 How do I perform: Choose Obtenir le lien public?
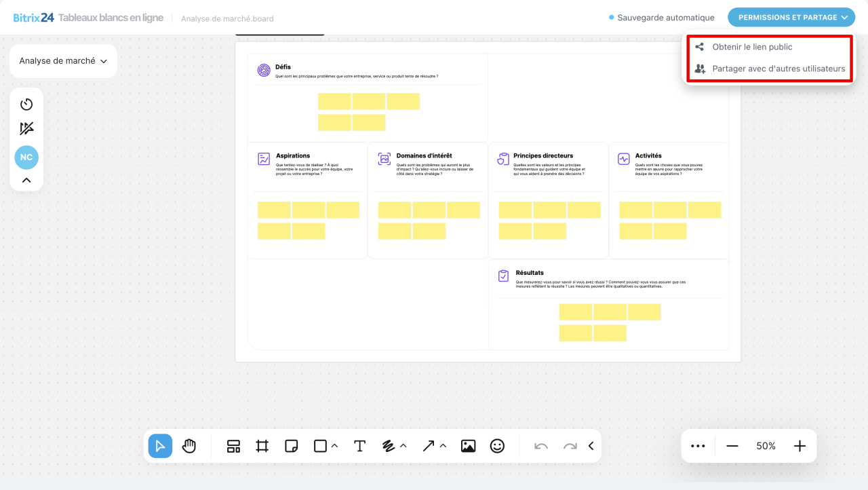click(752, 47)
